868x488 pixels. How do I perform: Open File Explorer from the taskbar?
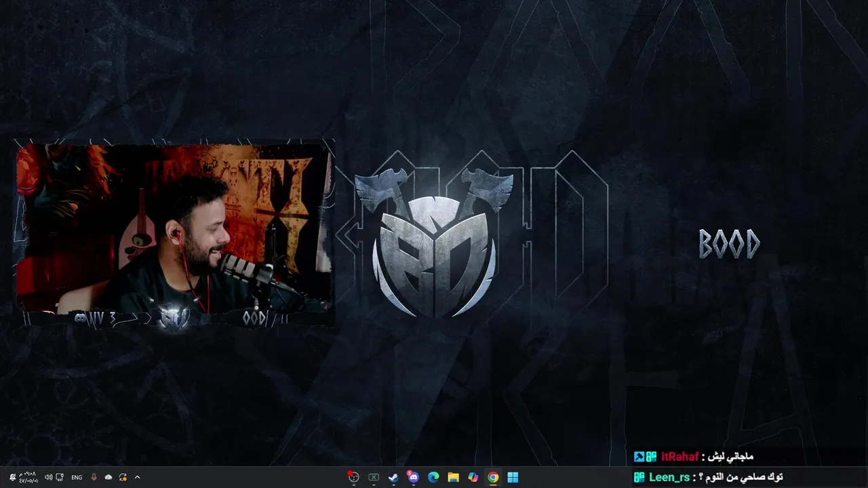point(453,477)
